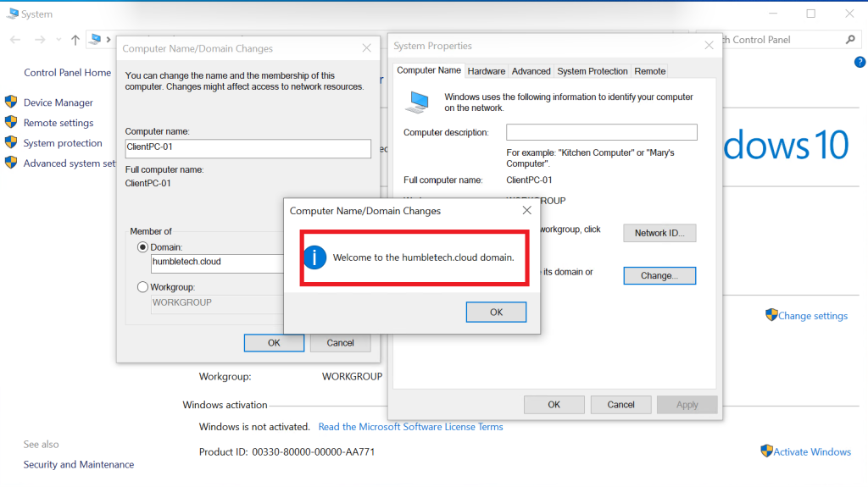This screenshot has width=868, height=487.
Task: Click the computer icon in System Properties
Action: point(417,102)
